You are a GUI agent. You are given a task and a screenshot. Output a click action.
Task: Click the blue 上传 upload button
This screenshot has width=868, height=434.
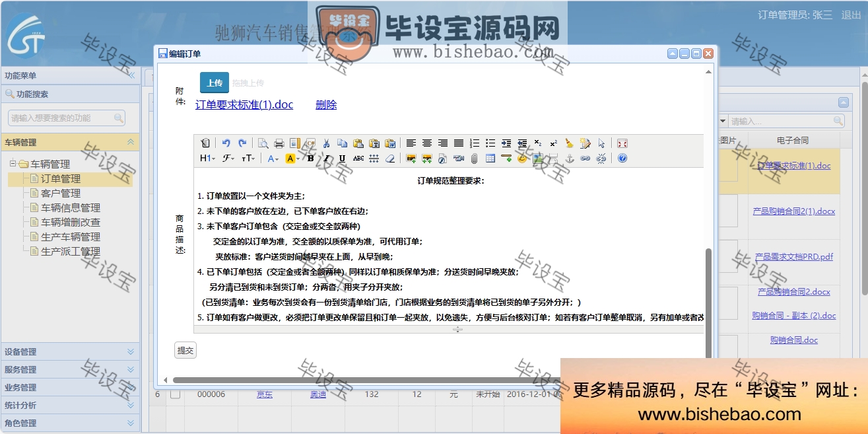(x=215, y=83)
